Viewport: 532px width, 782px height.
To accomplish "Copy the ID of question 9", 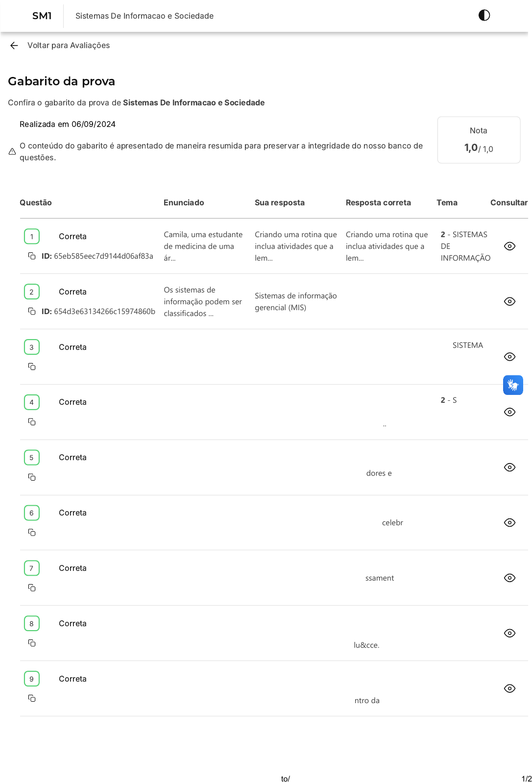I will click(x=32, y=699).
